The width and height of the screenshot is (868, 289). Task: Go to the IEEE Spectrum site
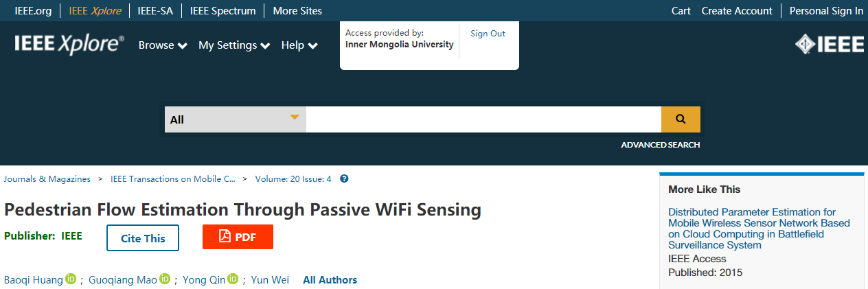(x=223, y=10)
